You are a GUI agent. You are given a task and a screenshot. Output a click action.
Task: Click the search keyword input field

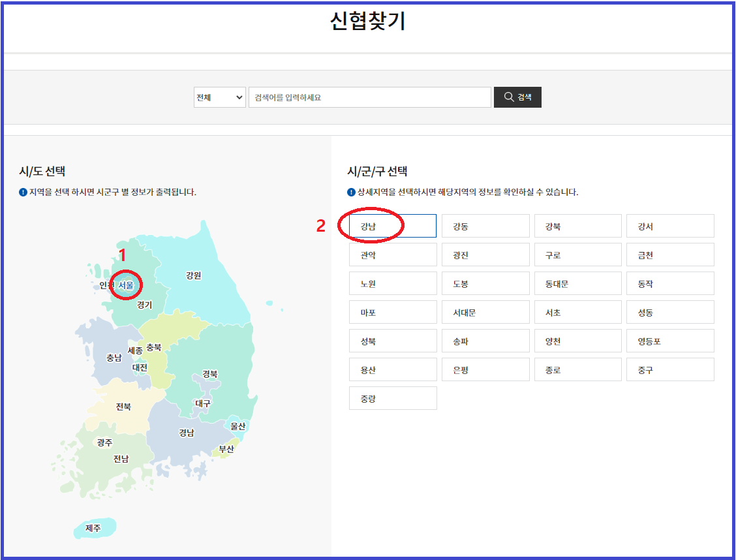pyautogui.click(x=370, y=97)
